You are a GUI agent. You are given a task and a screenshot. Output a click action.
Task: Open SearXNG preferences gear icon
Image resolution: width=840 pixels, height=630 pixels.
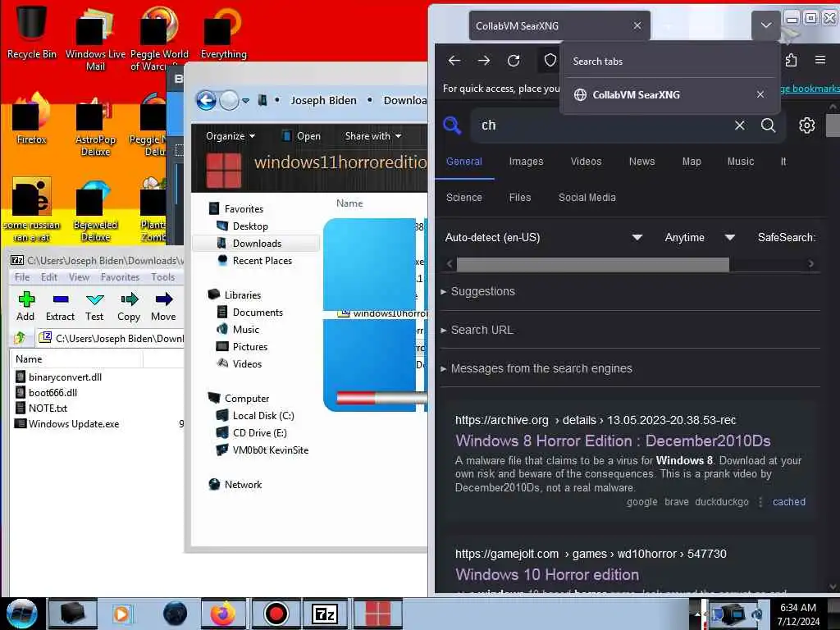click(807, 126)
